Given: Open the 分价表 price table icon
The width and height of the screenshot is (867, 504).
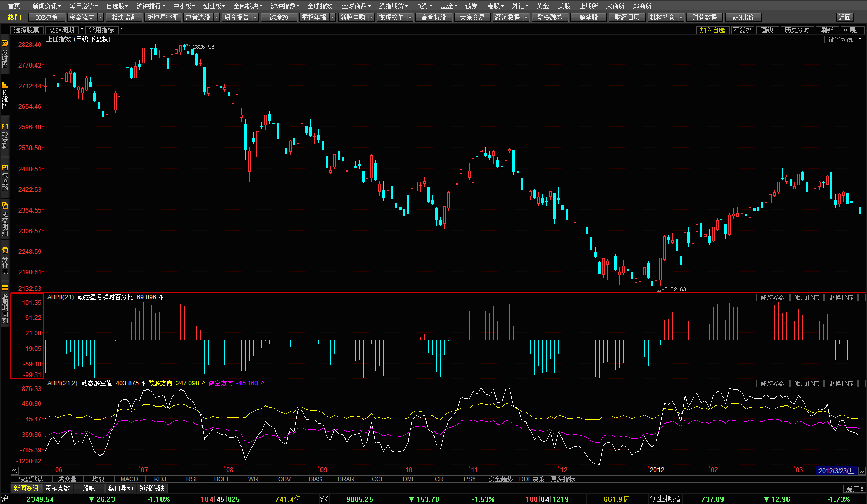Looking at the screenshot, I should 5,260.
